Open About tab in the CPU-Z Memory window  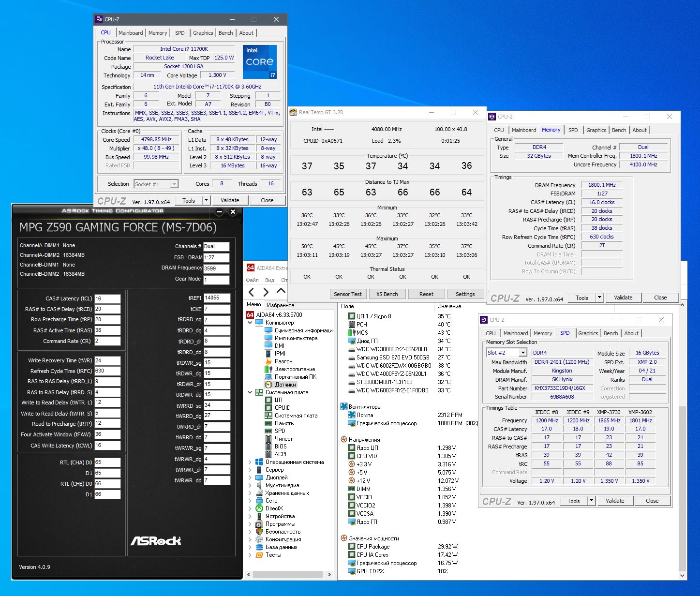click(640, 130)
